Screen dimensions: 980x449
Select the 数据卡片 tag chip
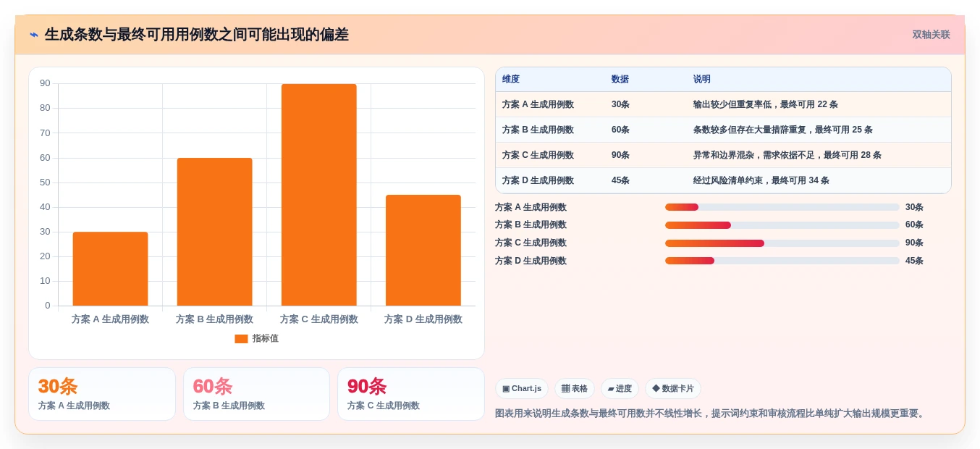tap(673, 389)
